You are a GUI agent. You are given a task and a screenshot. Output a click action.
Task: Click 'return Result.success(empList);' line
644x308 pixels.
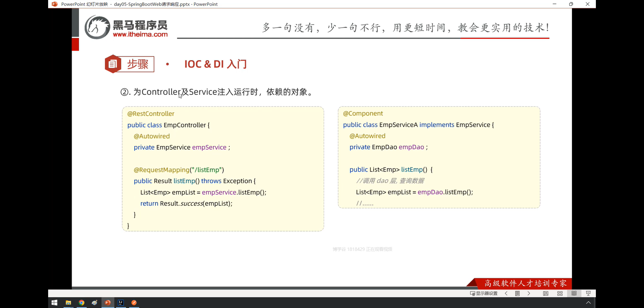point(186,203)
